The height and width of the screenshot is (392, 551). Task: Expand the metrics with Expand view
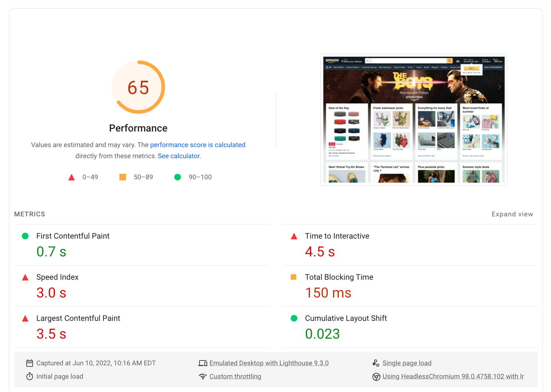click(x=512, y=214)
